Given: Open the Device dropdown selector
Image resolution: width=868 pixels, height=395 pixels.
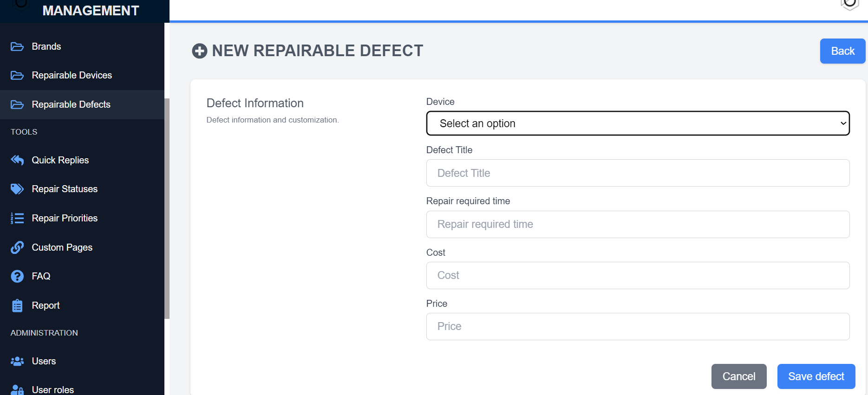Looking at the screenshot, I should [638, 123].
